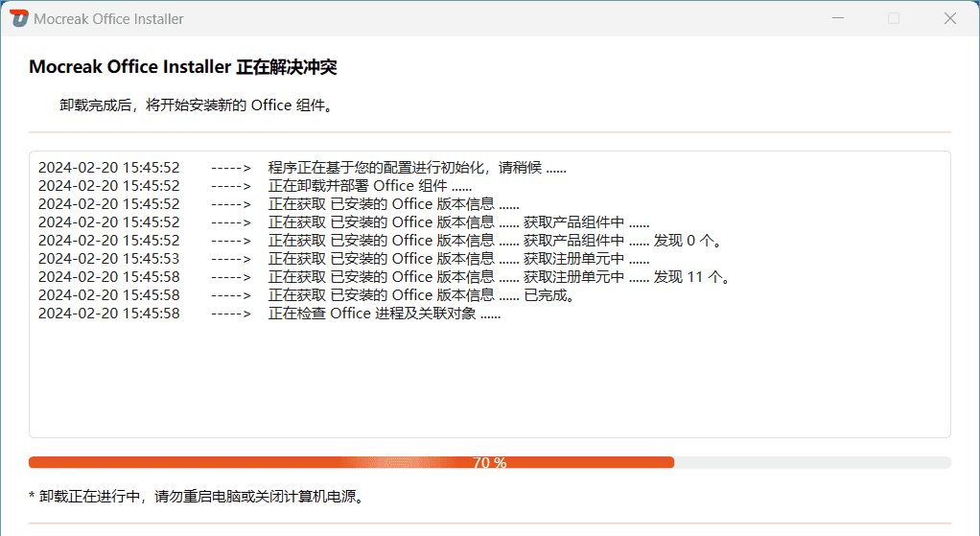980x536 pixels.
Task: Click the log entry ending with "已完成"
Action: (421, 295)
